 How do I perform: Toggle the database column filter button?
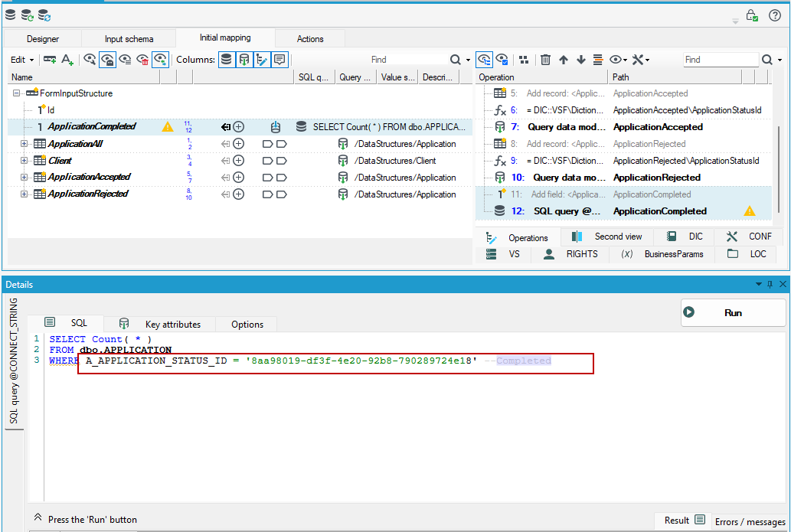click(x=227, y=60)
